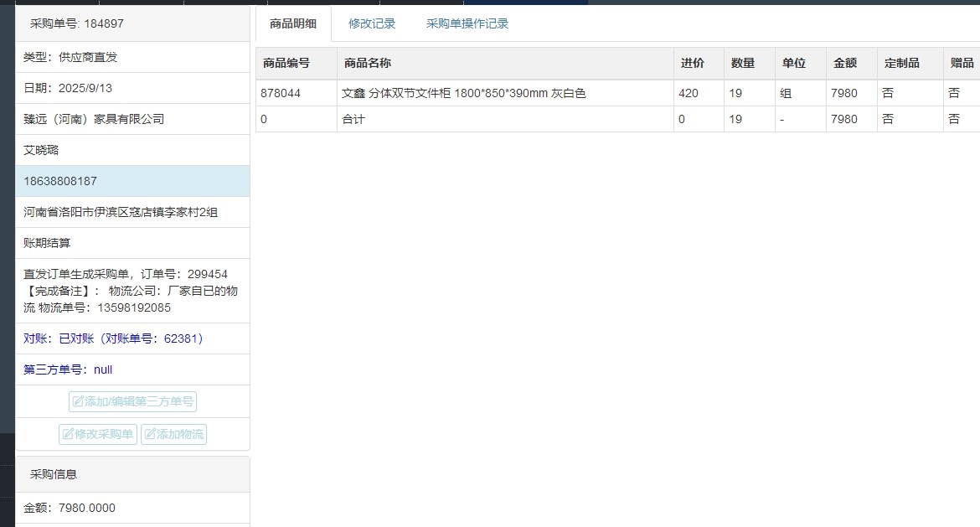The height and width of the screenshot is (527, 980).
Task: Click the 金额 column header
Action: [x=844, y=64]
